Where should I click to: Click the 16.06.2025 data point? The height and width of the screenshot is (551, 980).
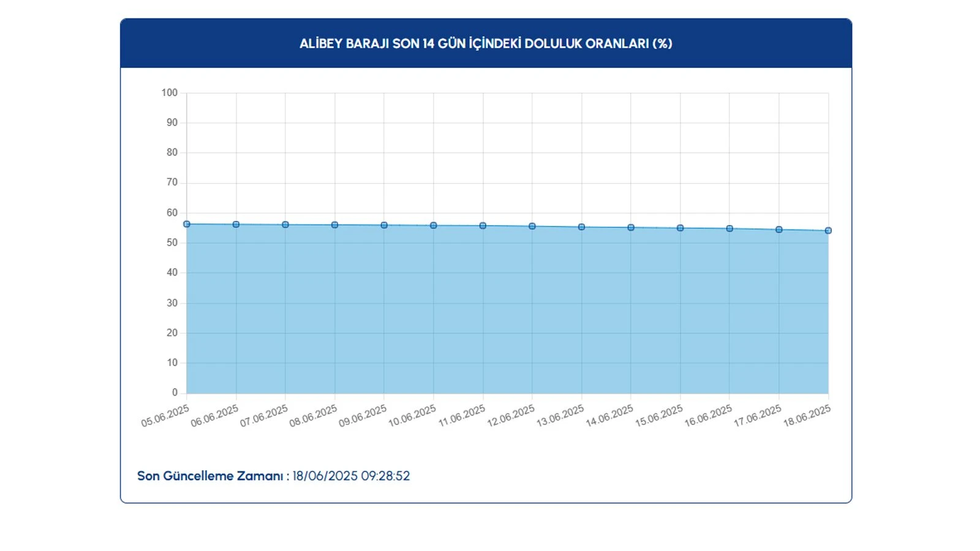729,228
